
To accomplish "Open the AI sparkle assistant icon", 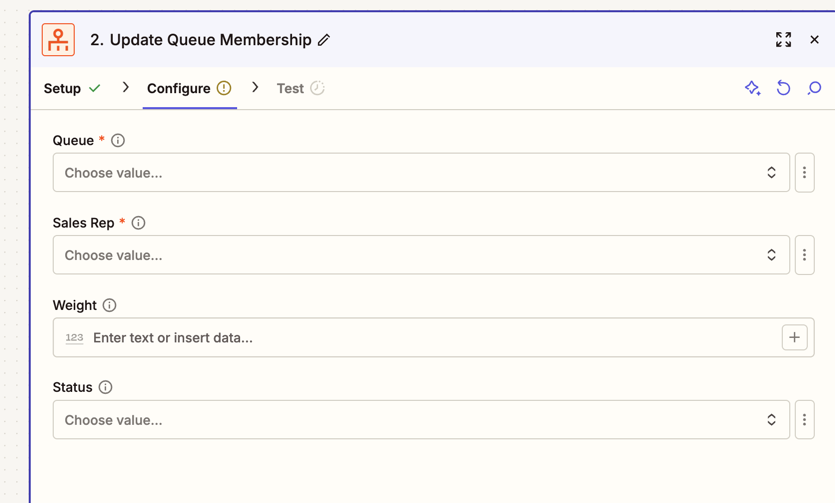I will click(752, 88).
